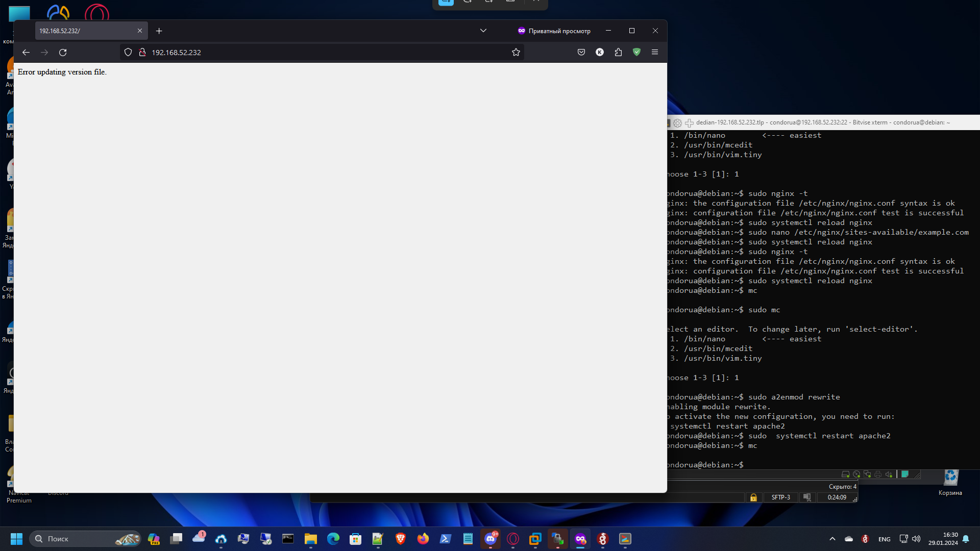Show hidden tray icons chevron
Screen dimensions: 980x551
point(832,539)
